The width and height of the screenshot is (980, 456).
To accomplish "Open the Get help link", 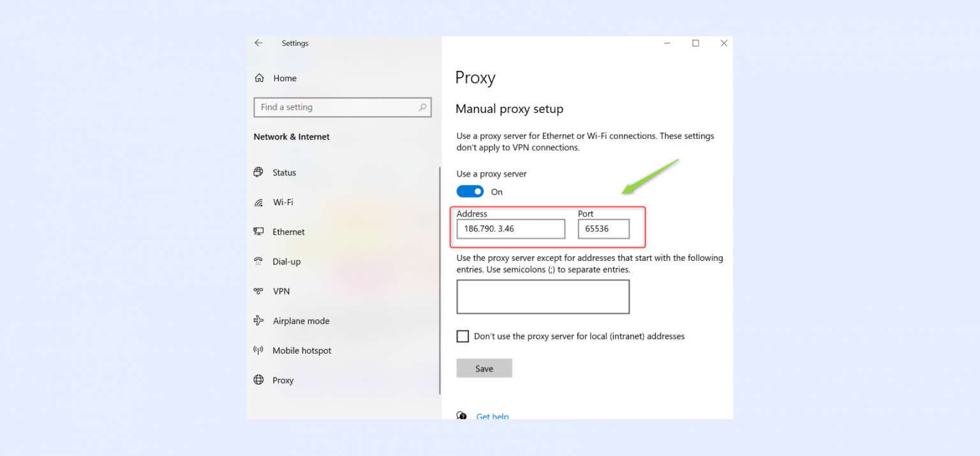I will pos(492,416).
